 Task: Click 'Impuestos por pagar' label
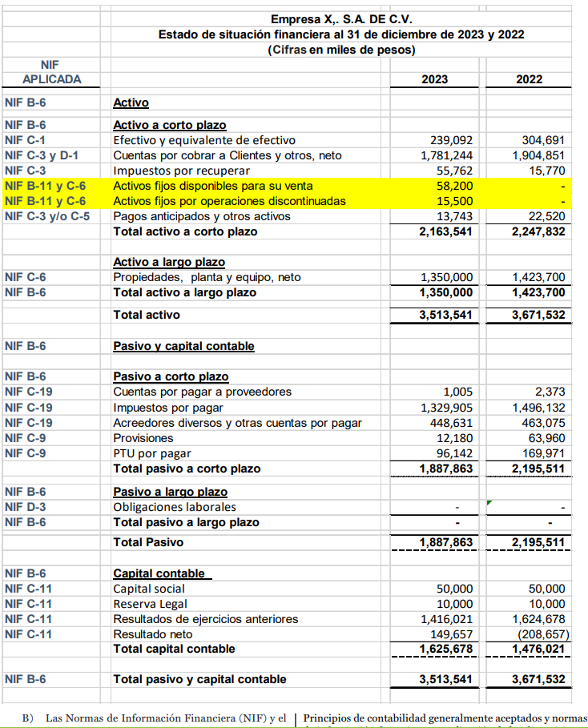[168, 408]
